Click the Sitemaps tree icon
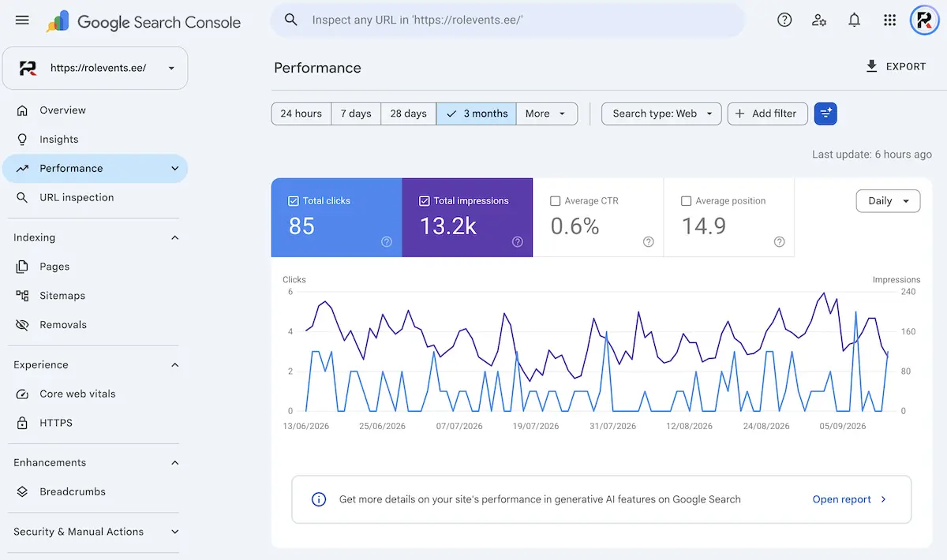 pos(23,296)
